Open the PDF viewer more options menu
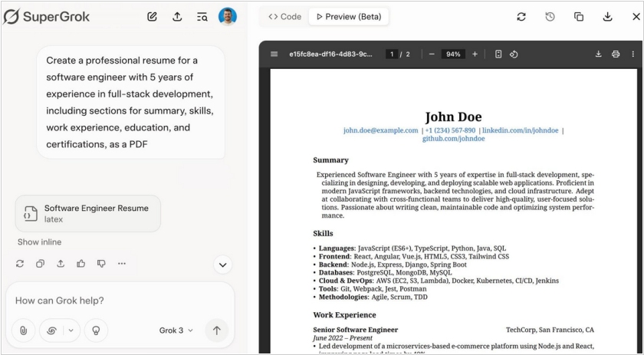Screen dimensions: 644x355 [x=633, y=54]
